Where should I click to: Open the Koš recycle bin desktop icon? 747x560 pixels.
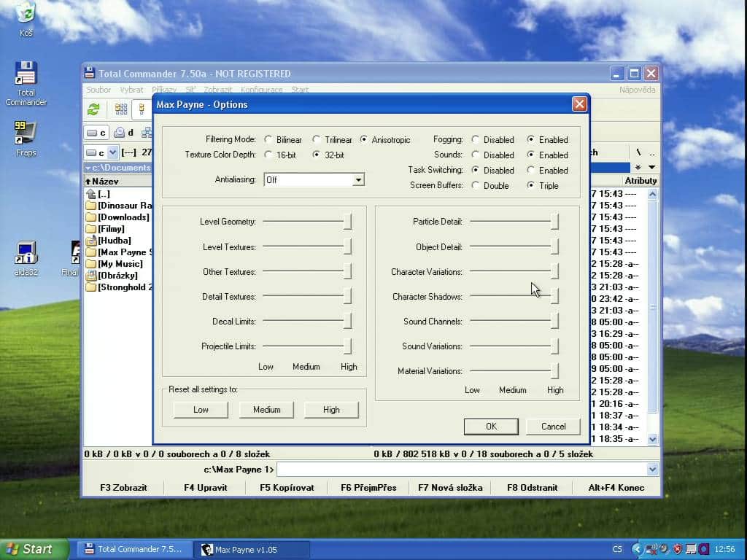(26, 18)
